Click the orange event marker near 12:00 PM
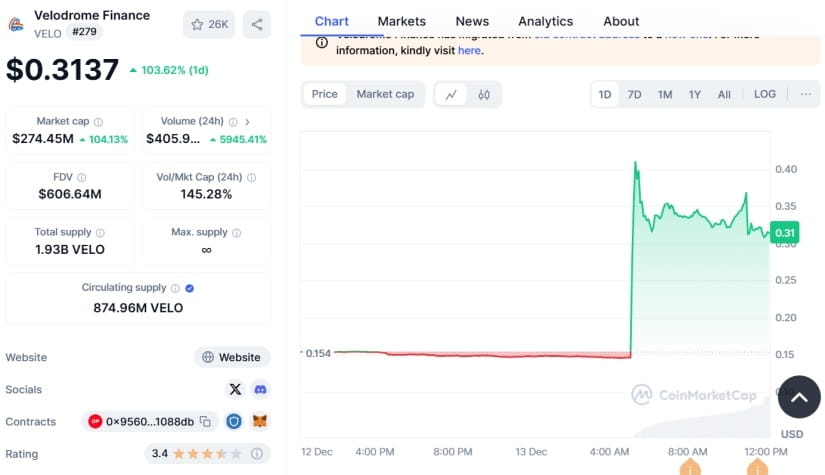The width and height of the screenshot is (825, 475). (x=757, y=467)
